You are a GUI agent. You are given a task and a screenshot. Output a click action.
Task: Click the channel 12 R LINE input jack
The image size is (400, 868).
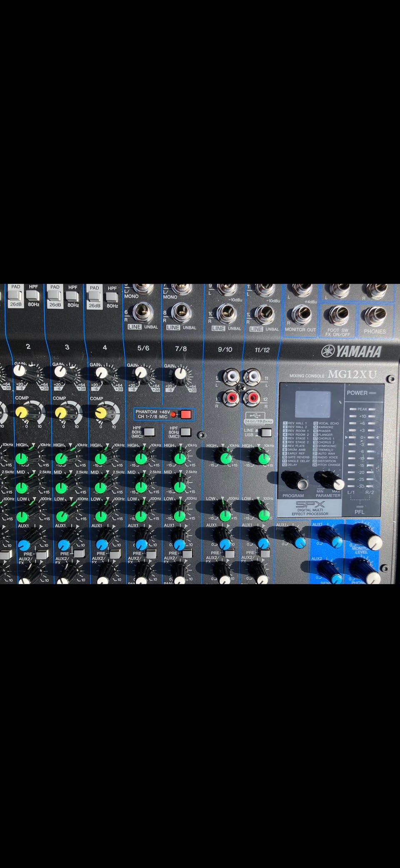(264, 315)
